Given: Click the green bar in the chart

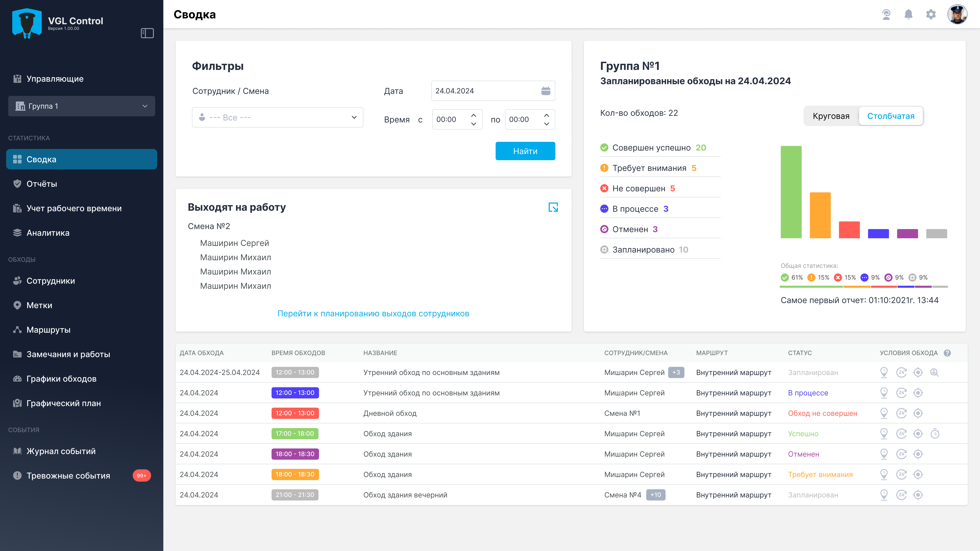Looking at the screenshot, I should pyautogui.click(x=791, y=192).
